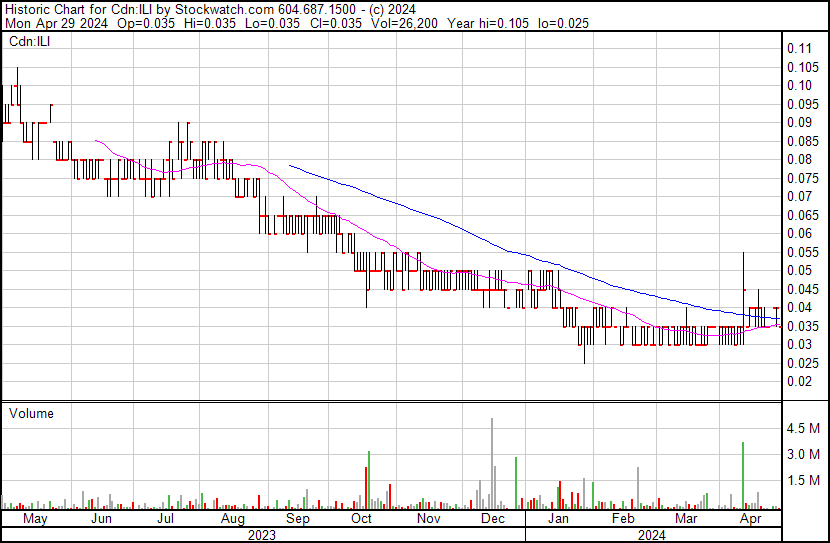Select the Oct month label on axis

(x=362, y=518)
